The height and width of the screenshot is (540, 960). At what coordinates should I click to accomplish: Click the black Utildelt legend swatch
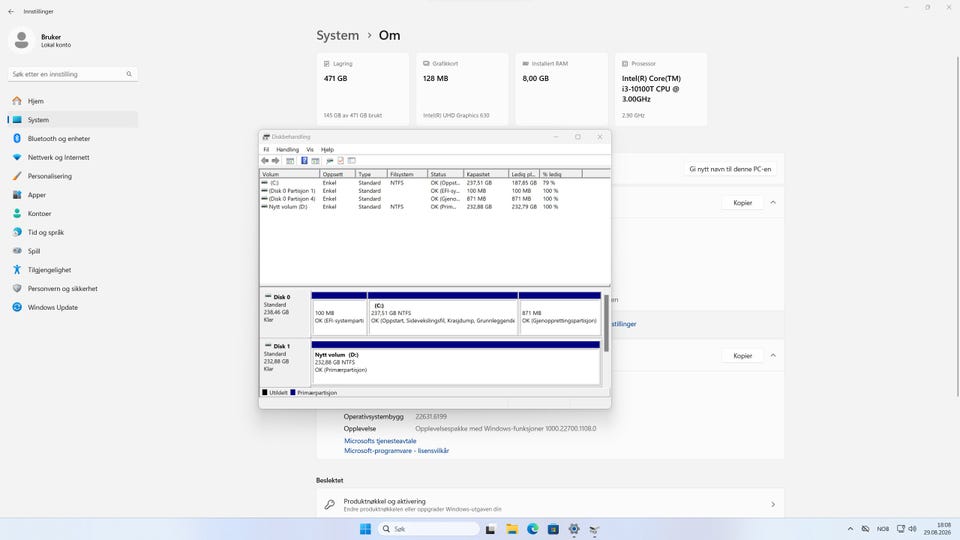tap(265, 392)
